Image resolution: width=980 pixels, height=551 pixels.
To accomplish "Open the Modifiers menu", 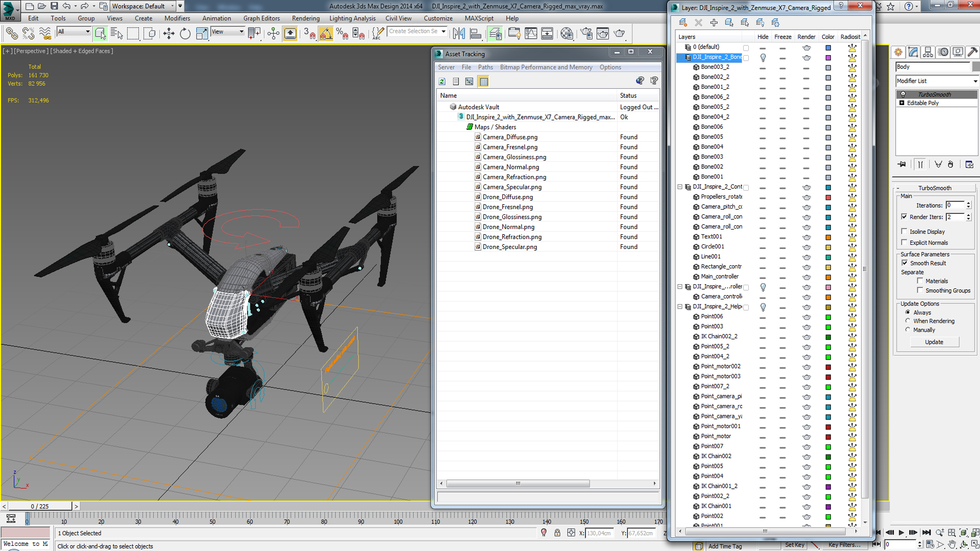I will tap(177, 18).
